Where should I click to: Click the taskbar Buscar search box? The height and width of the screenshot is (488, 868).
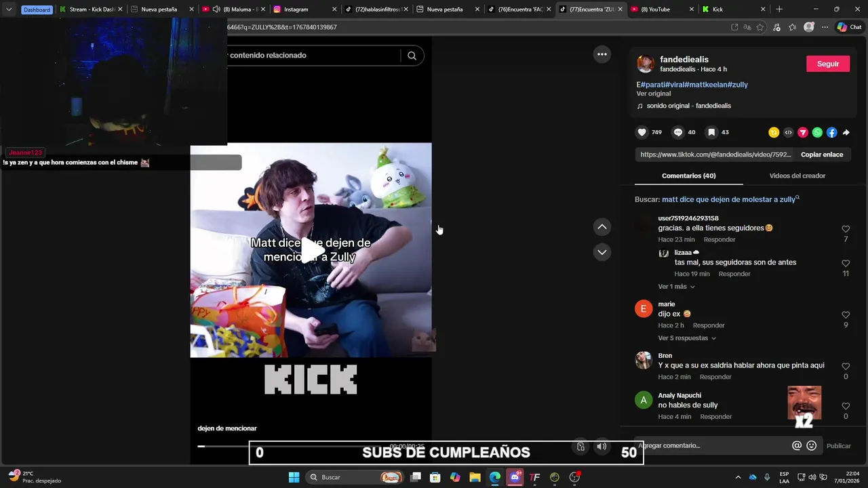[355, 477]
